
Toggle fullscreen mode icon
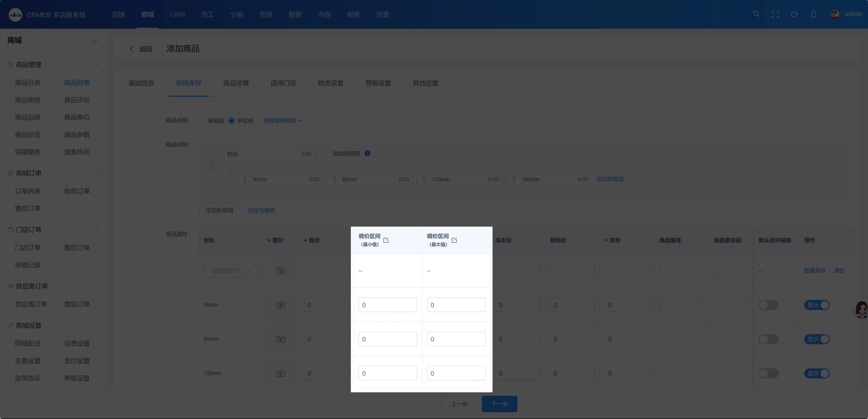pos(775,14)
